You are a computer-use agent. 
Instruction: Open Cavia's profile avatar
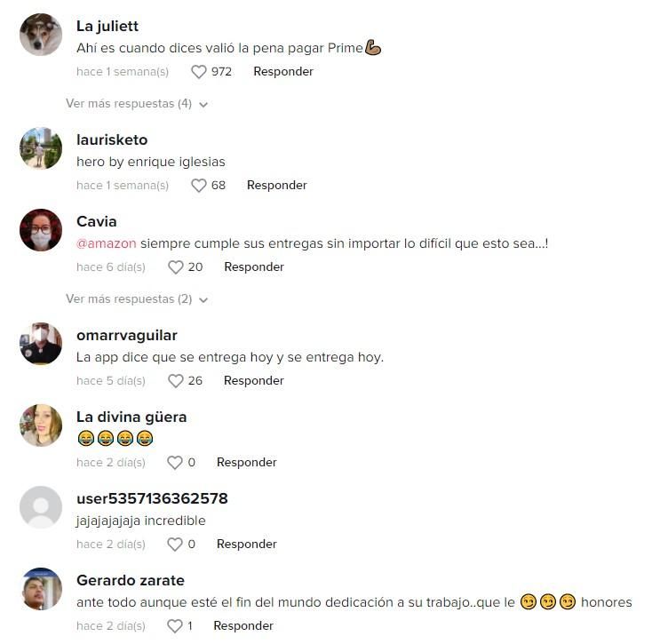[x=41, y=230]
